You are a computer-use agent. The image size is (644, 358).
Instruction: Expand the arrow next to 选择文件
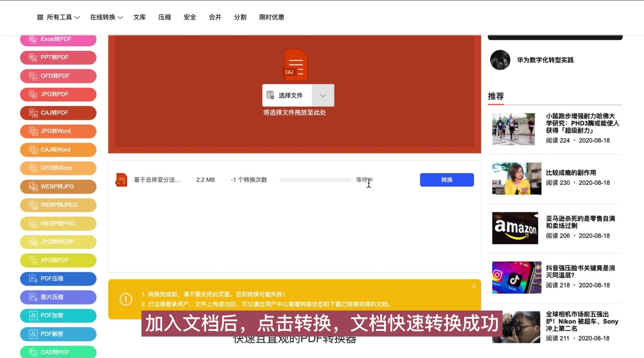click(x=323, y=95)
